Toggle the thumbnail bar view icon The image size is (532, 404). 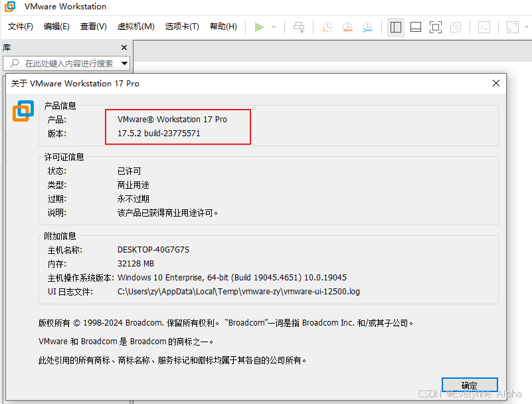tap(416, 27)
